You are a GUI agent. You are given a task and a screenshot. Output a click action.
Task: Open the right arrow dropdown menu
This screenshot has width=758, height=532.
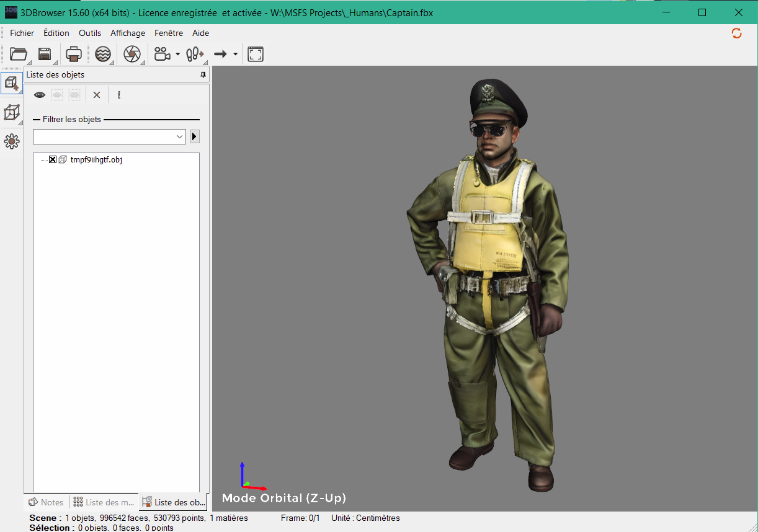(235, 55)
